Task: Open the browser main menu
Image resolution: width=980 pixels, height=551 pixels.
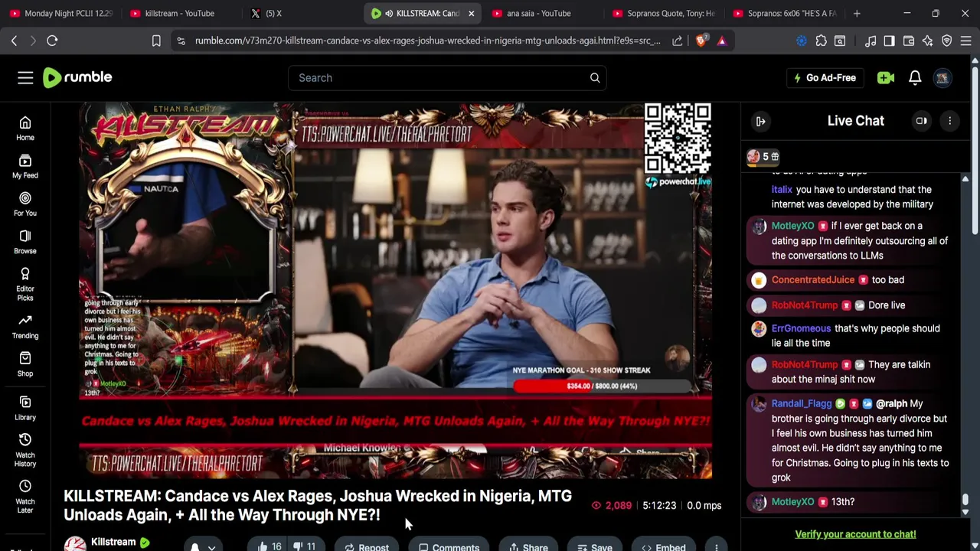Action: (x=965, y=41)
